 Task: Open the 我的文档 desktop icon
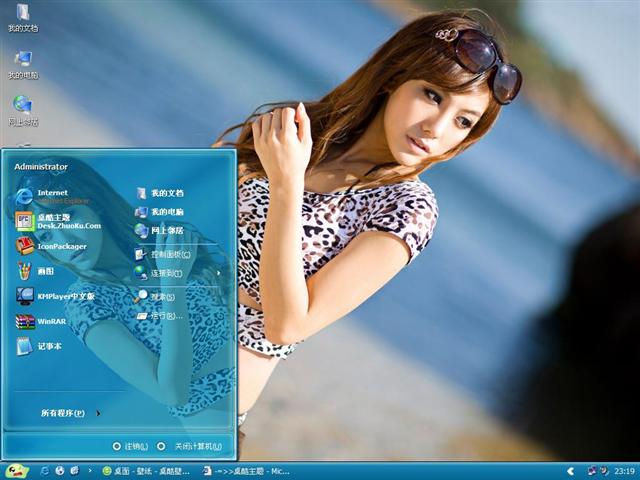click(23, 17)
